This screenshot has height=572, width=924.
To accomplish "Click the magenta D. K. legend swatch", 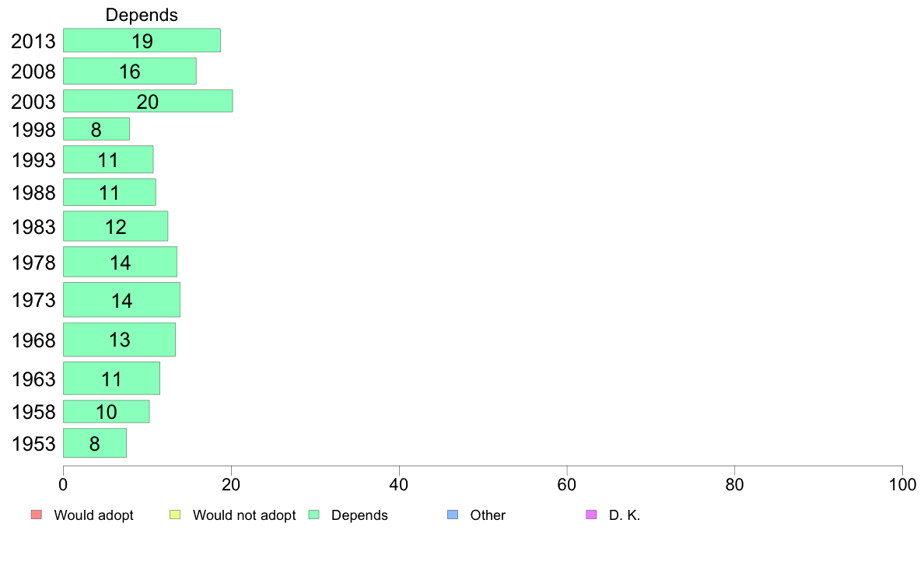I will point(591,514).
